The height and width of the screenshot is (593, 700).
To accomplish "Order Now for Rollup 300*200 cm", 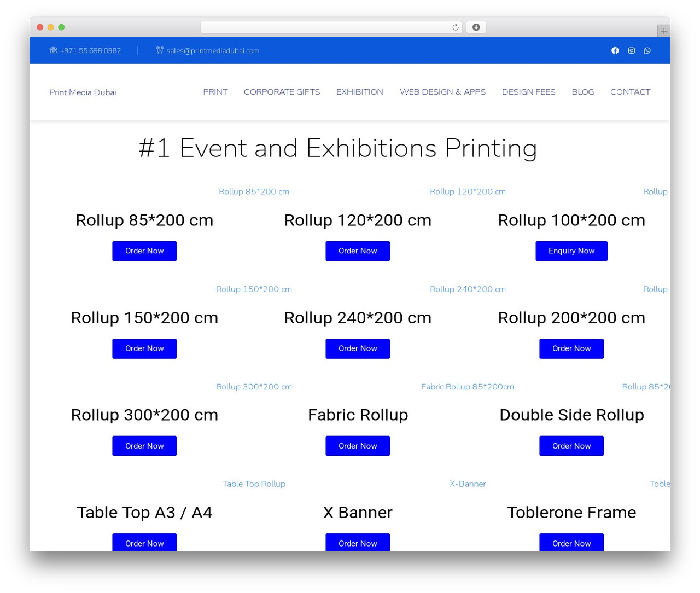I will pyautogui.click(x=144, y=446).
